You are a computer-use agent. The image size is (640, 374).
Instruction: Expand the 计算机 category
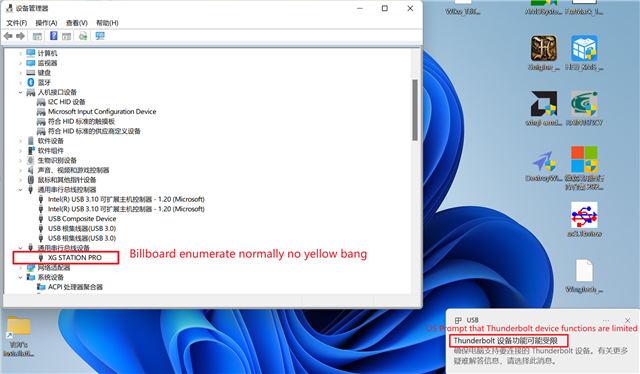pos(20,53)
